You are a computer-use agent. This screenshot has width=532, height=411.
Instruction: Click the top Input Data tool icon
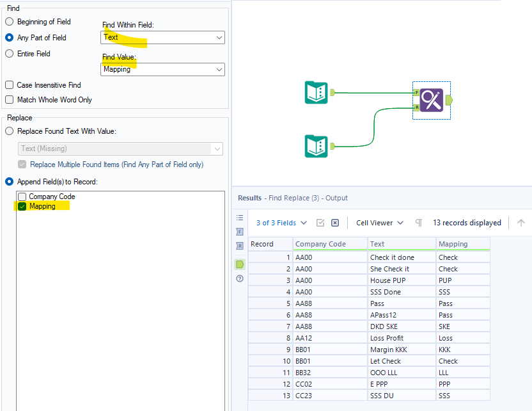click(x=316, y=92)
